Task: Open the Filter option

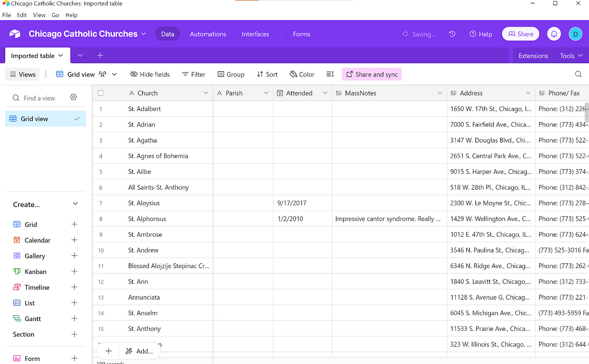Action: tap(193, 74)
